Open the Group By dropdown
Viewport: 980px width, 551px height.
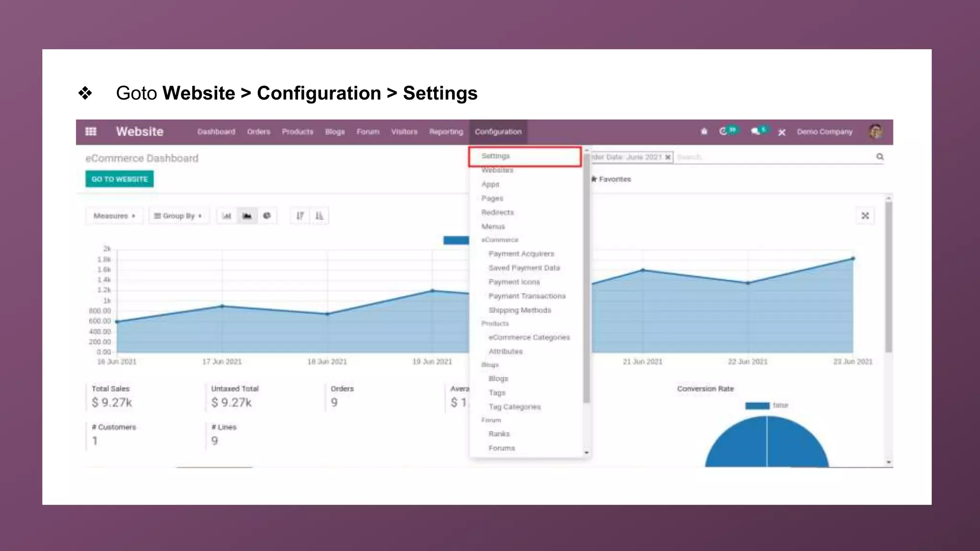point(178,216)
